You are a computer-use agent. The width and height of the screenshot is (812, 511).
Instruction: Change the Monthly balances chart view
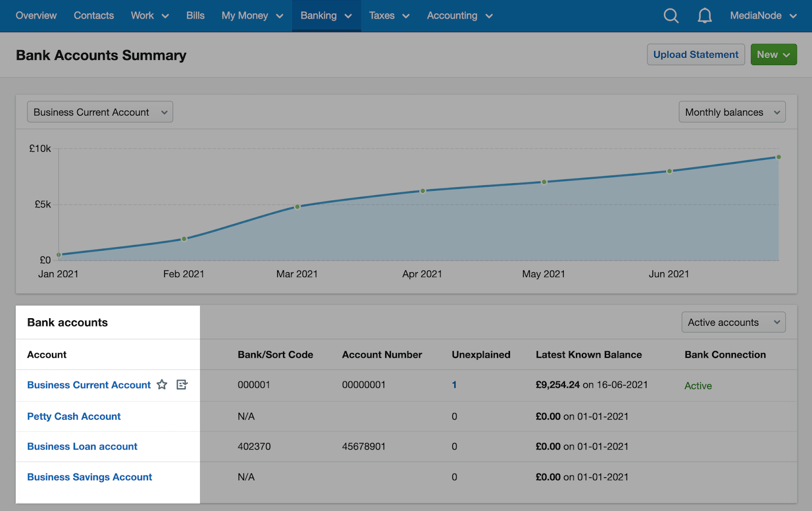pyautogui.click(x=731, y=112)
